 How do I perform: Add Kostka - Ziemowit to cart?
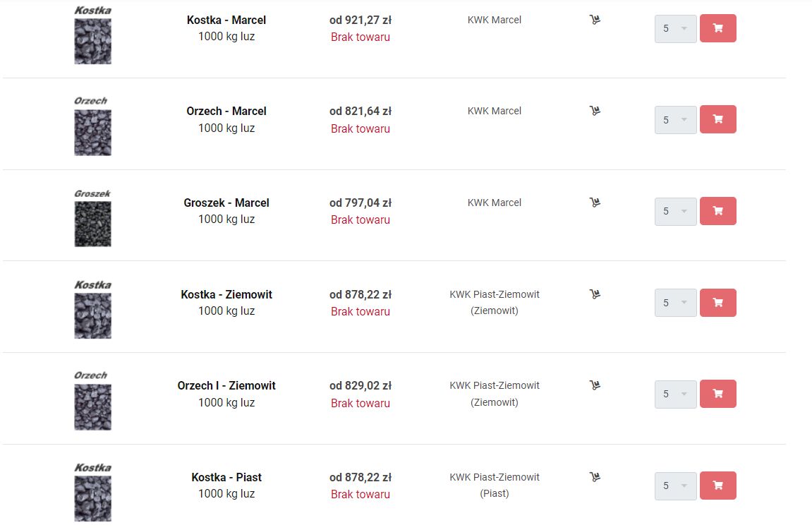tap(717, 303)
